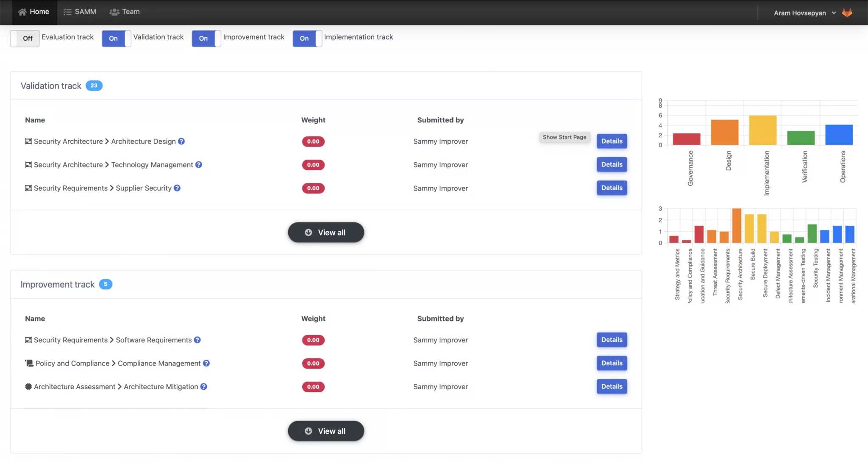Turn off the Implementation track switch
The height and width of the screenshot is (463, 868).
(307, 39)
